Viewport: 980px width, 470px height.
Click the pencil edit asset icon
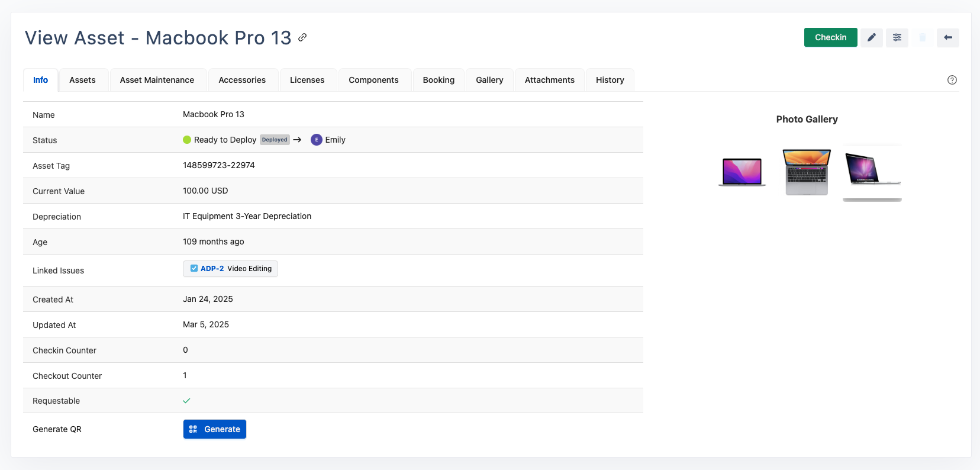871,37
